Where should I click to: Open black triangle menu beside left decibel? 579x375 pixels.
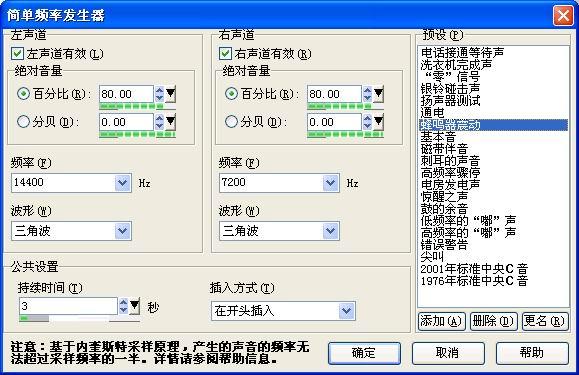(x=170, y=121)
